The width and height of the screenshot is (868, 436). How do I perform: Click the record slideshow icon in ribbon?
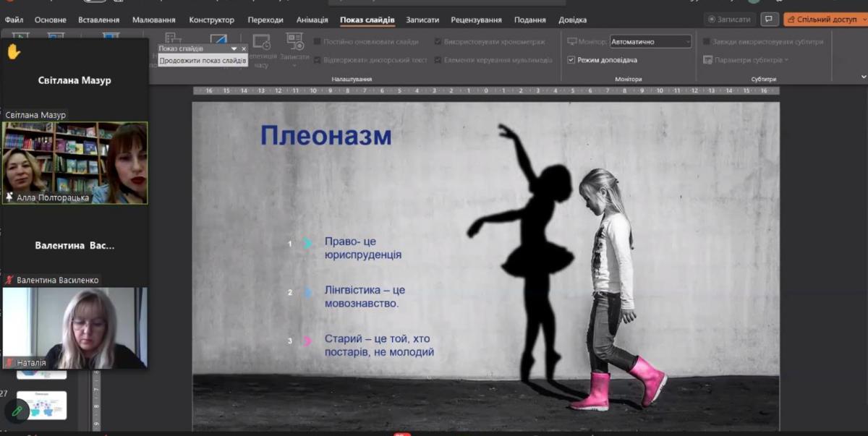coord(294,42)
